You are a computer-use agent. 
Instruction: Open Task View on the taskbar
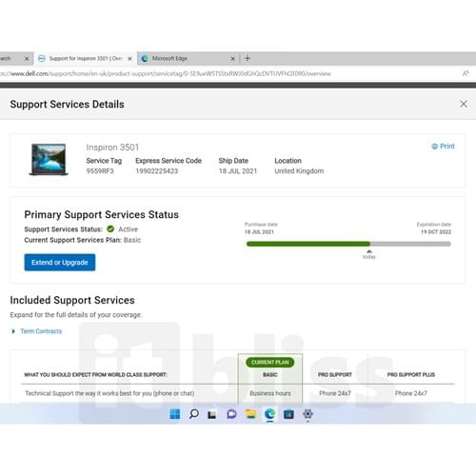coord(212,414)
